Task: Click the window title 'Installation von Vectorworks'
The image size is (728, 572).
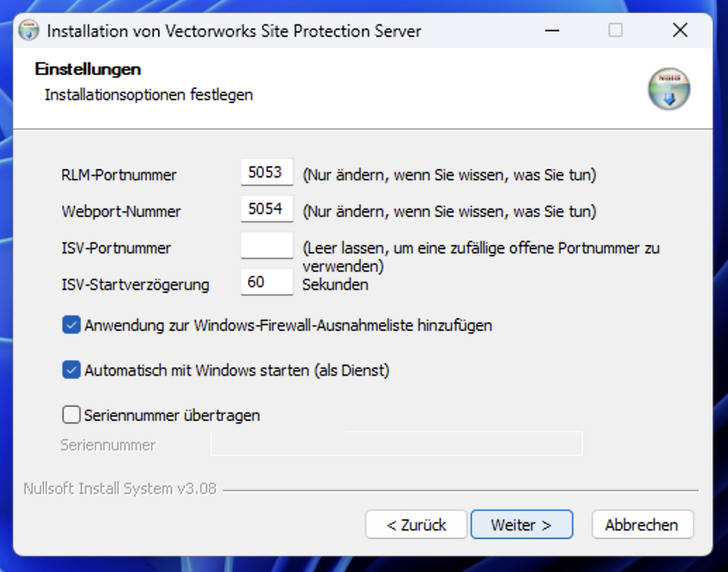Action: pyautogui.click(x=234, y=31)
